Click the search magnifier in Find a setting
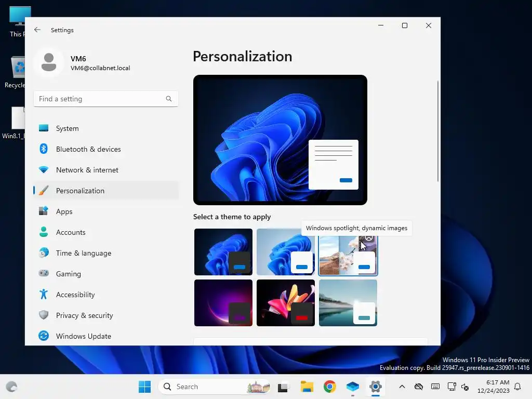This screenshot has width=532, height=399. [169, 99]
